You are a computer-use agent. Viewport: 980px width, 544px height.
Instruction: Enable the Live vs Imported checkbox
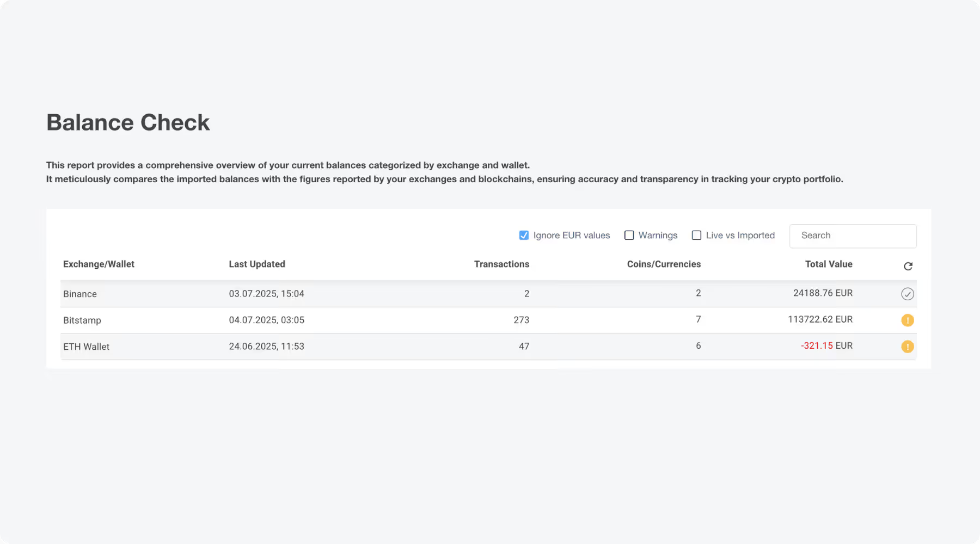pos(696,235)
